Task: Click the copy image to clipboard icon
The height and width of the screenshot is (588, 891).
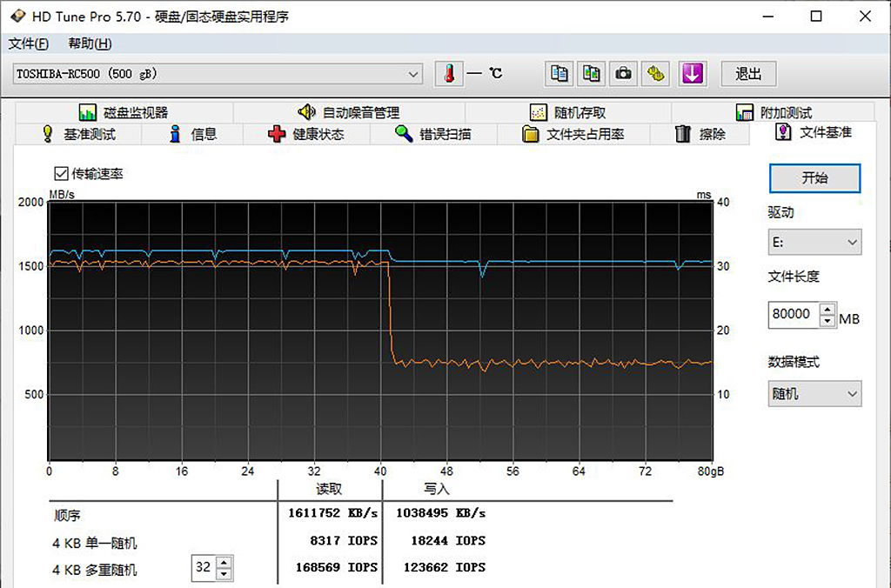Action: (591, 74)
